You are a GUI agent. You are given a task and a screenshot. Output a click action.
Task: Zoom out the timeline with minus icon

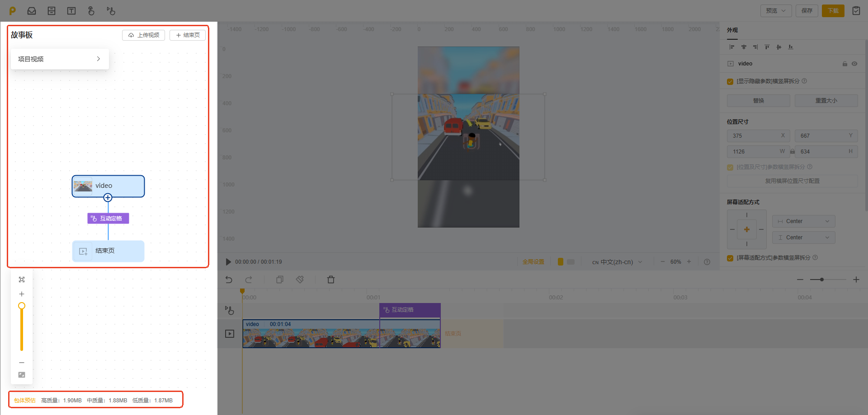click(x=800, y=280)
